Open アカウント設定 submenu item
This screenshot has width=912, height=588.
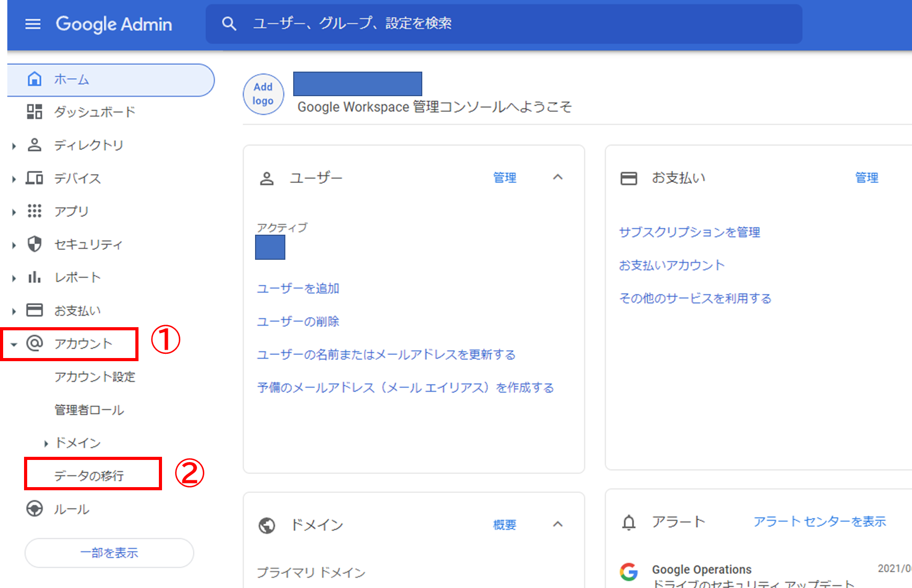click(x=95, y=377)
